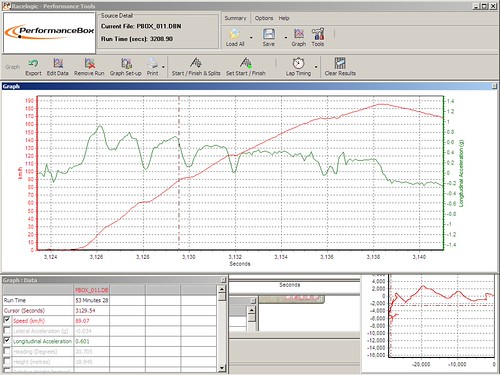Click the Run Time value 53 Minutes 28

pos(92,300)
